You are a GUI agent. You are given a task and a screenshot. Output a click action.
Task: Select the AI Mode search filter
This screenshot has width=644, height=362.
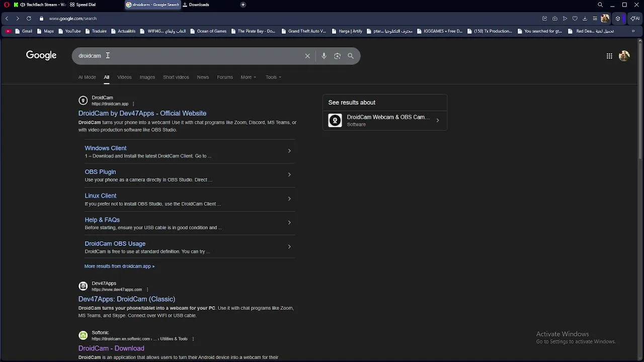pyautogui.click(x=87, y=77)
